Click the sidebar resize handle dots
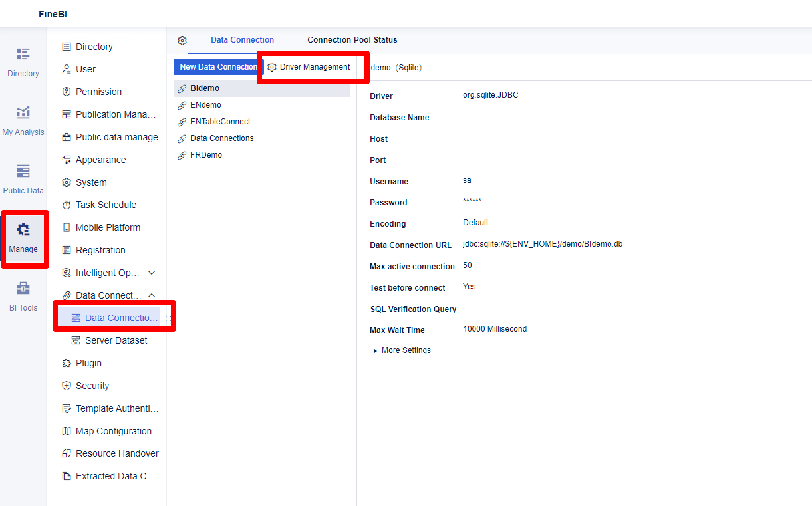The width and height of the screenshot is (812, 506). tap(167, 321)
